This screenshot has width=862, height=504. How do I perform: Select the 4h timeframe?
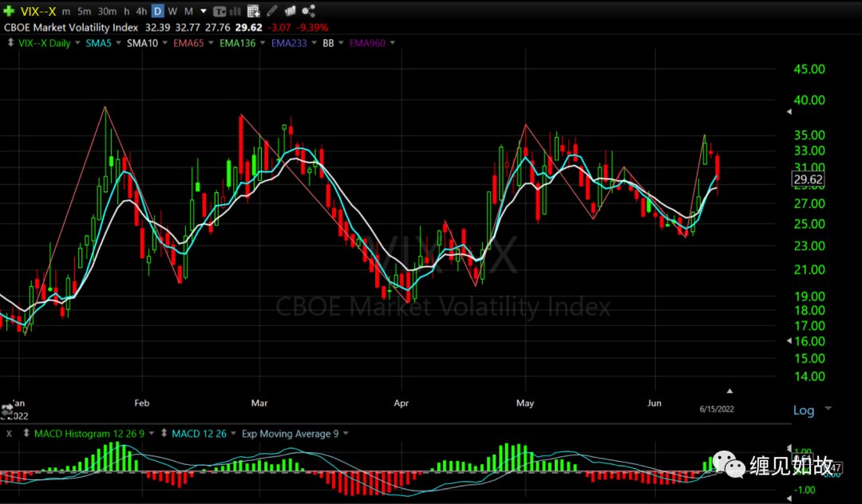140,11
